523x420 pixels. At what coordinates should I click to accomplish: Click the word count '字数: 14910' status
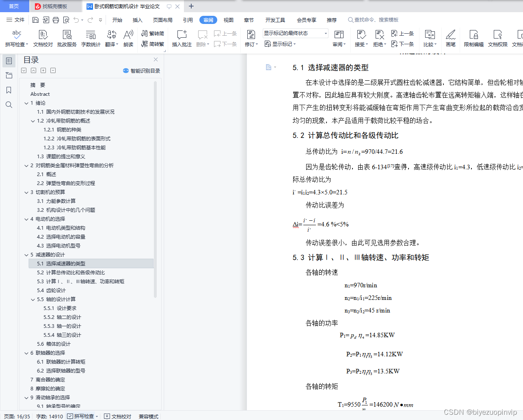tap(49, 416)
